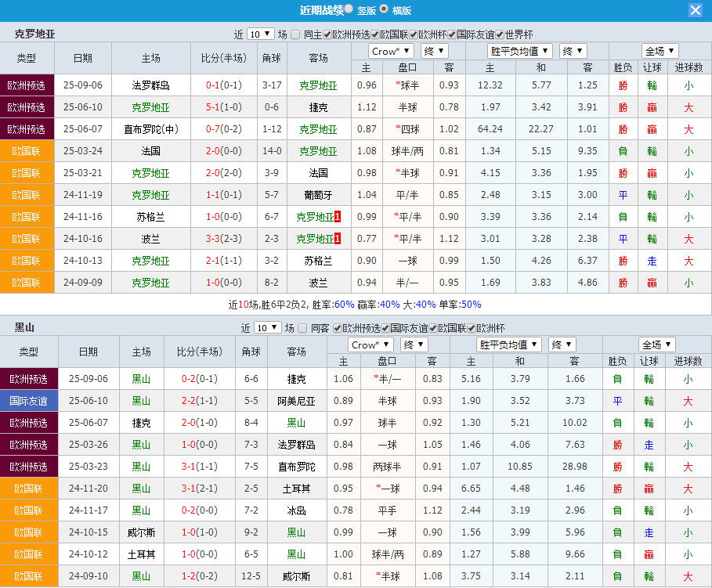Select the 横版 layout radio button
712x588 pixels.
point(383,8)
